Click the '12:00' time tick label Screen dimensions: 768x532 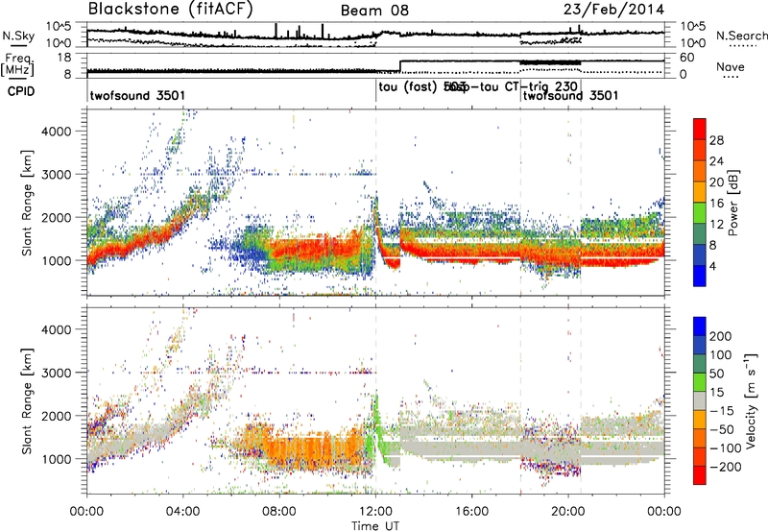(x=375, y=512)
